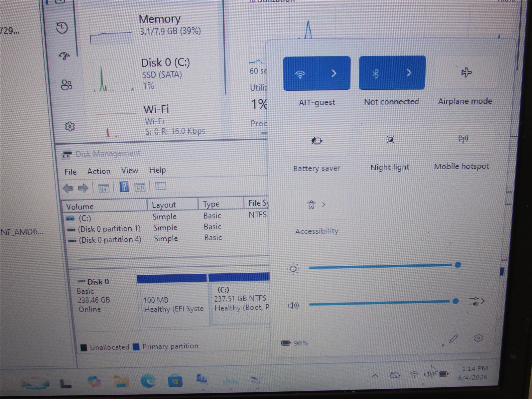Open sound output selector beside volume slider
Viewport: 532px width, 399px height.
(476, 302)
